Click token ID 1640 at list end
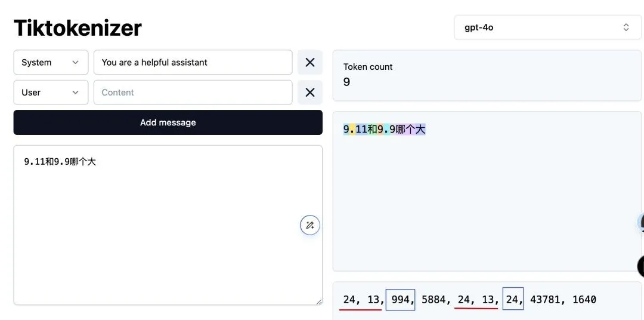Image resolution: width=644 pixels, height=320 pixels. click(584, 300)
